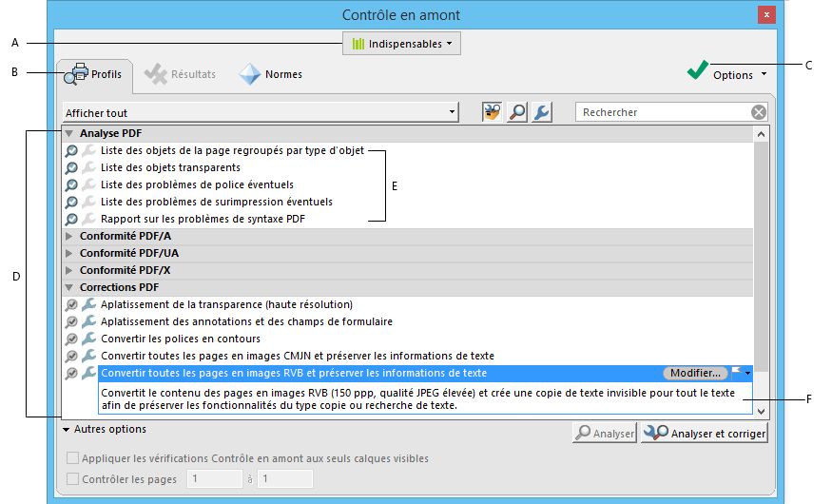
Task: Click the start page number field
Action: pyautogui.click(x=215, y=478)
